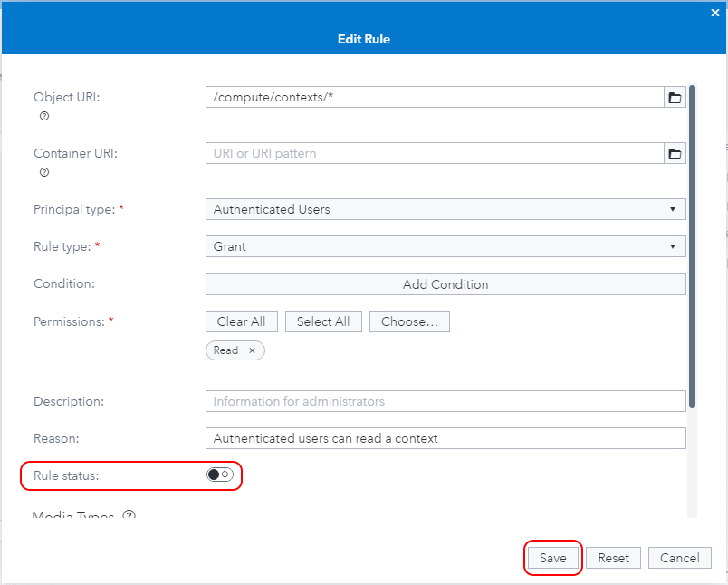The width and height of the screenshot is (728, 585).
Task: Browse for an Object URI file path
Action: pyautogui.click(x=675, y=97)
